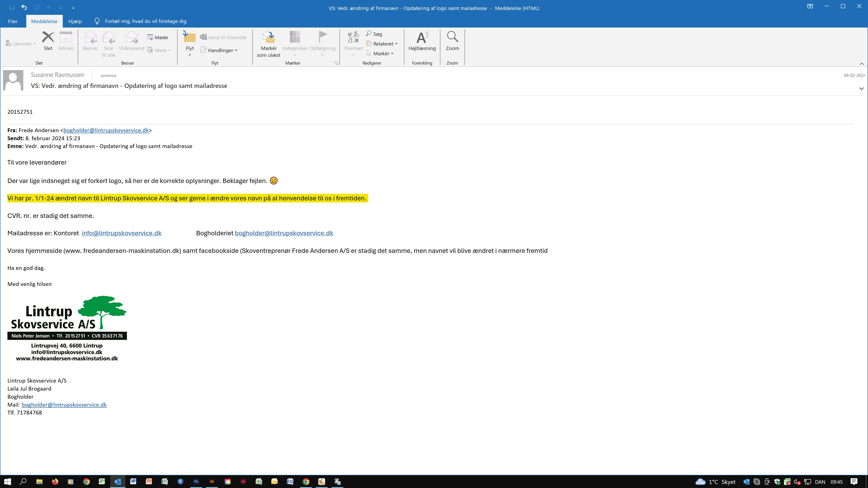Click the Lintrup Skovservice logo image

click(x=67, y=328)
